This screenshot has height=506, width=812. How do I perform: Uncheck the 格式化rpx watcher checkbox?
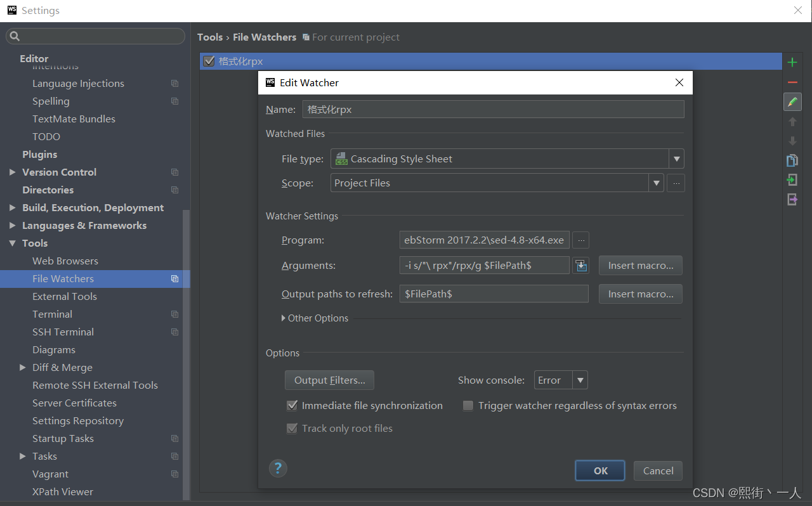click(x=209, y=61)
